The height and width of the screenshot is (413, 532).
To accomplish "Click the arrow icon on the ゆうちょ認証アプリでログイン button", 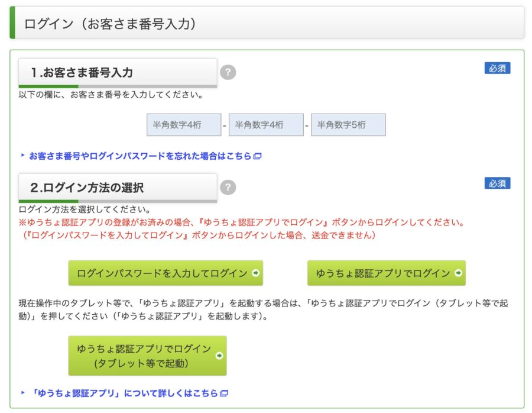I will coord(458,273).
